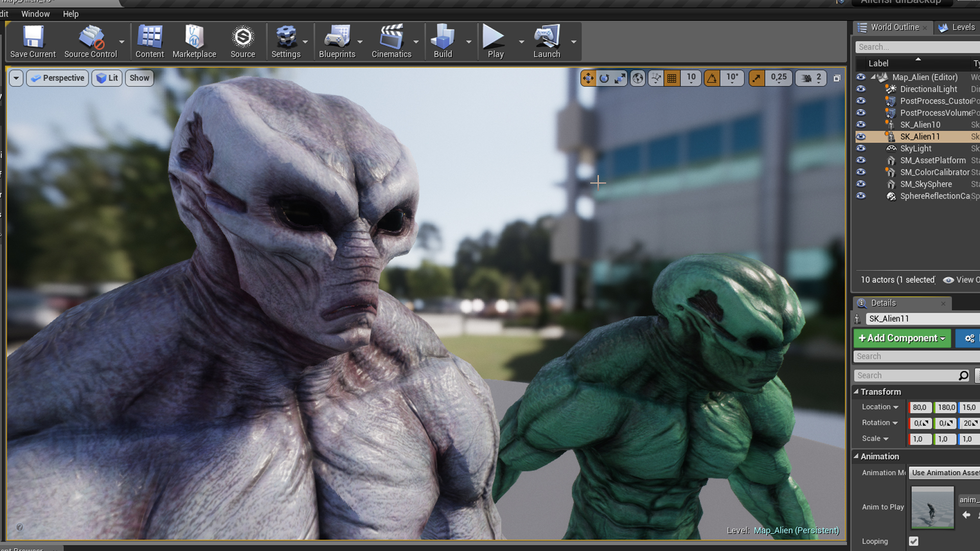980x551 pixels.
Task: Select the Translate tool in the viewport
Action: 588,78
